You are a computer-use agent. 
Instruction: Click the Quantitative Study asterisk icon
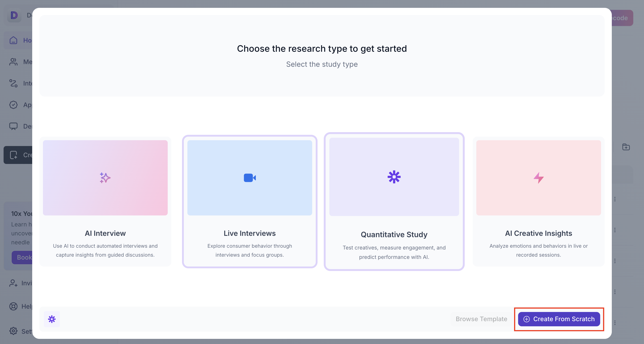(394, 177)
